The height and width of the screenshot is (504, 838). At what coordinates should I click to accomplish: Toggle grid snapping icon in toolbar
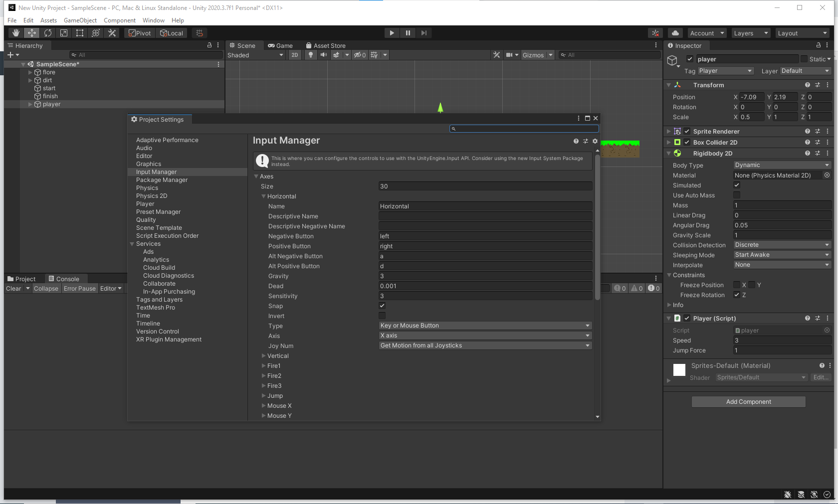[x=200, y=33]
